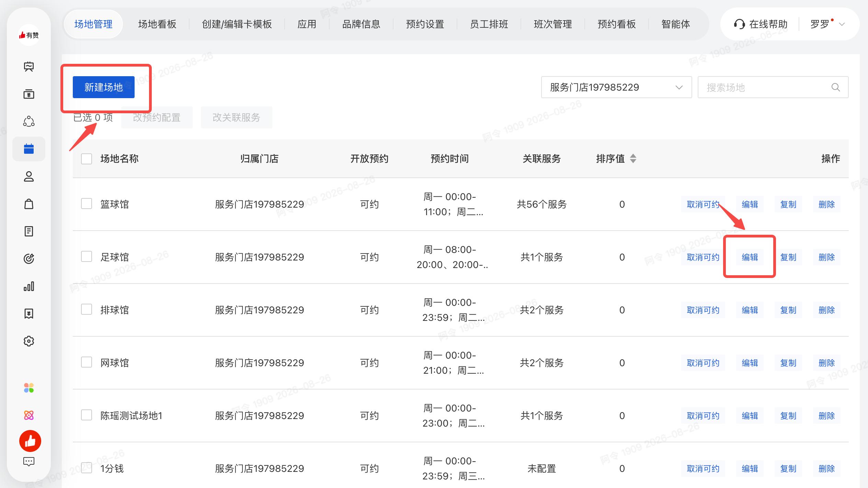Screen dimensions: 868x488
Task: Click the red thumbs-up circle icon
Action: (x=30, y=441)
